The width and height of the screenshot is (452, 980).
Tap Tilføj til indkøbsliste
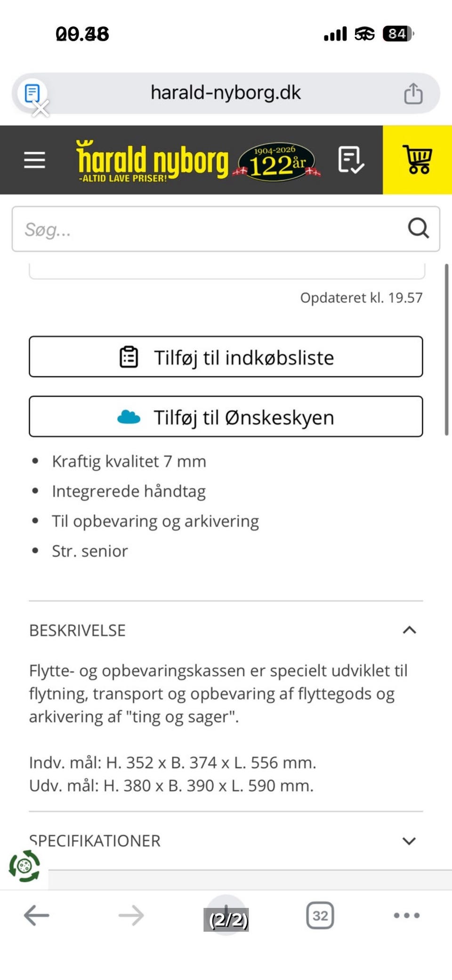coord(226,356)
